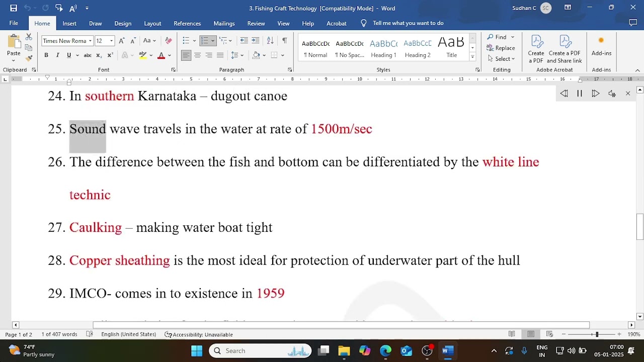Expand the Styles gallery more arrow
The width and height of the screenshot is (644, 362).
point(472,57)
